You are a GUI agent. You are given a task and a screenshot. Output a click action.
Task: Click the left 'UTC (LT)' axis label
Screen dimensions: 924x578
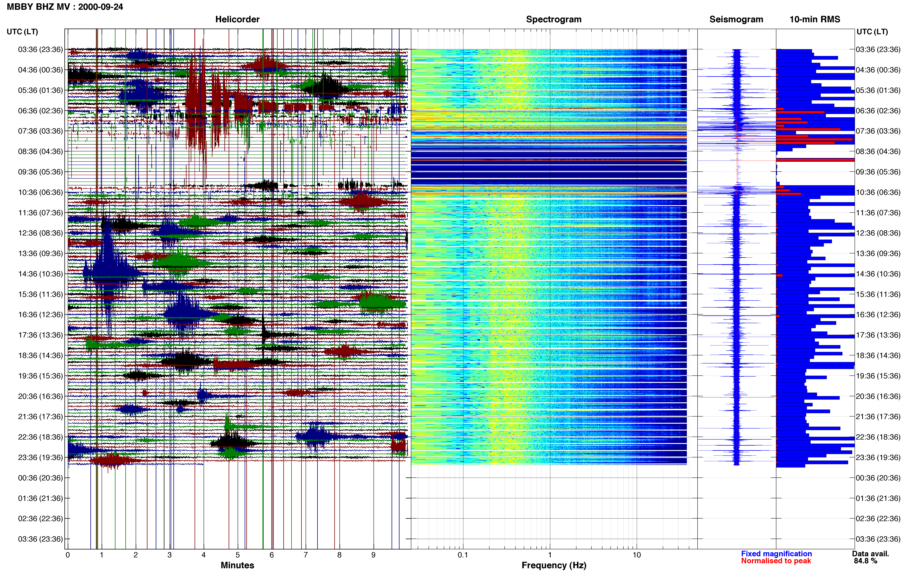[22, 32]
